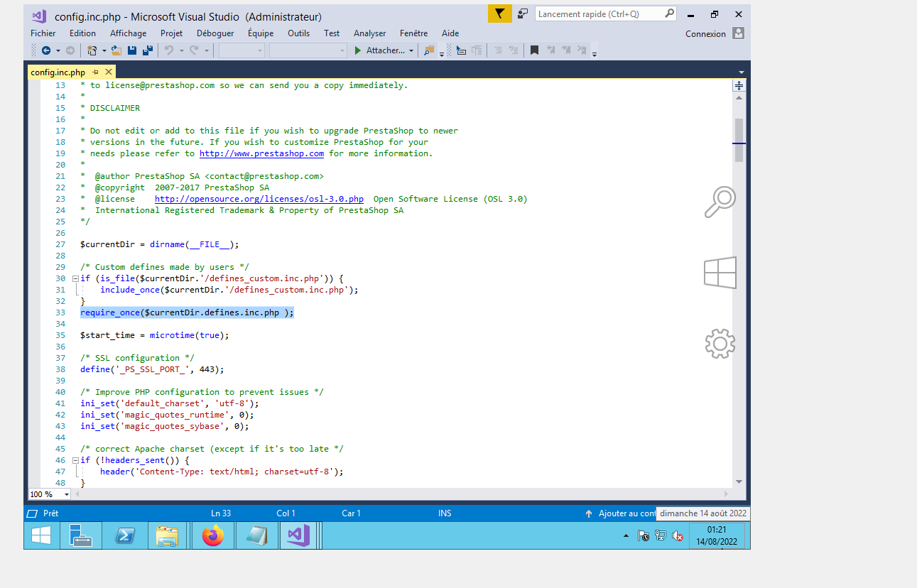Open the Redo history dropdown arrow

pos(207,50)
